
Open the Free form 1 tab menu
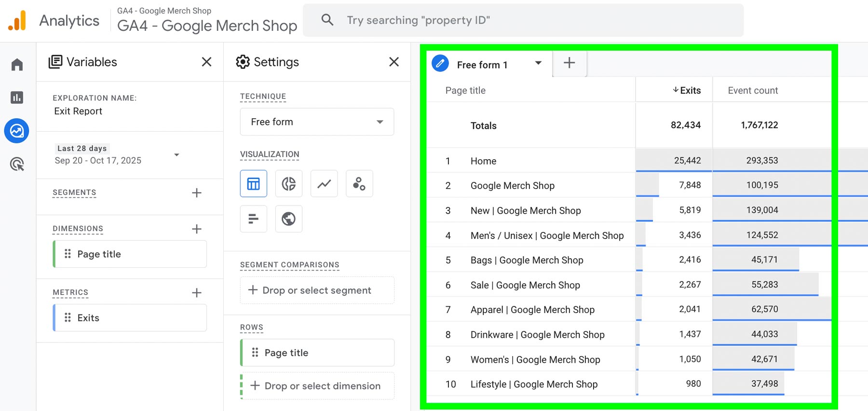point(538,63)
